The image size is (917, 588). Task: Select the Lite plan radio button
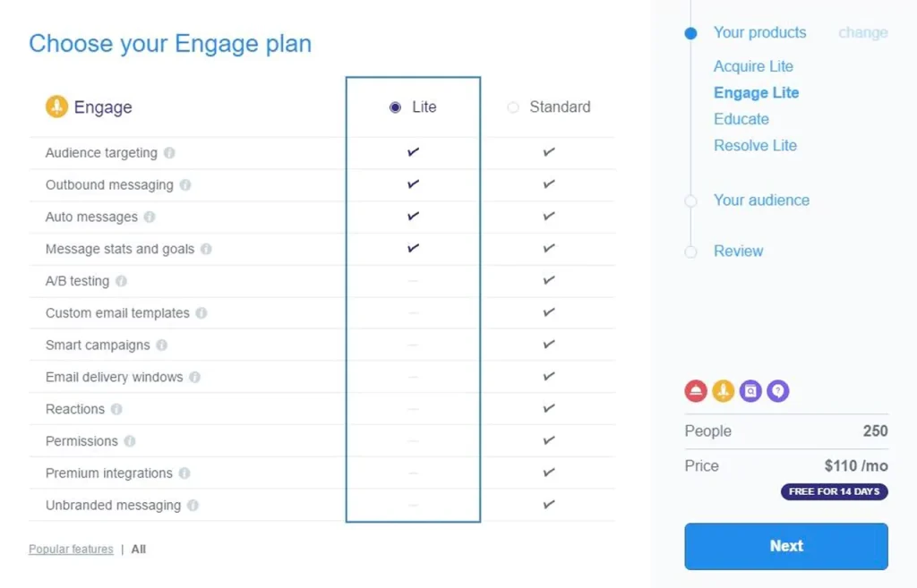[396, 107]
